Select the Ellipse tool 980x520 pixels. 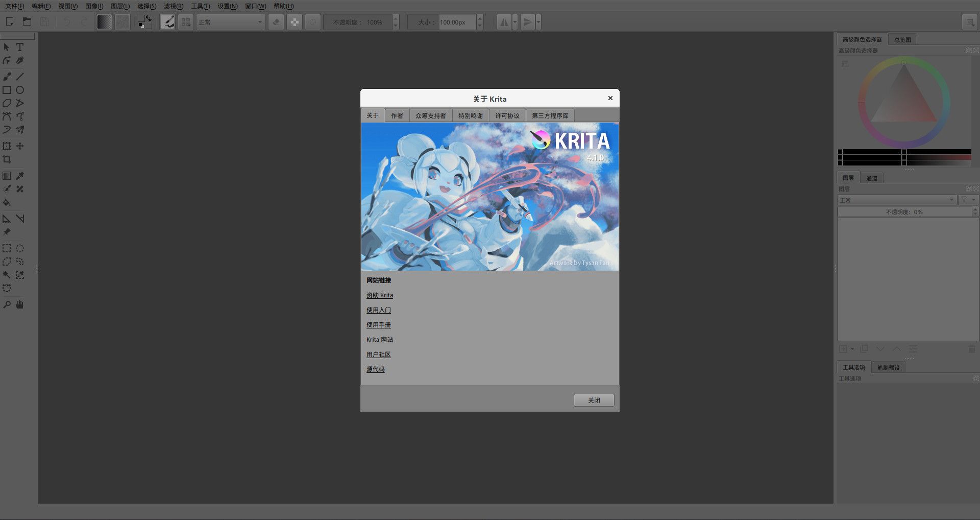click(20, 90)
